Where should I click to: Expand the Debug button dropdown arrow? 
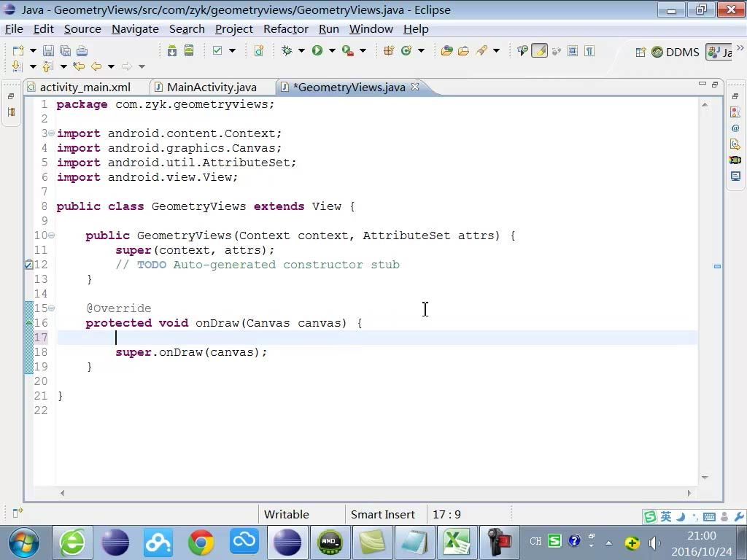(301, 50)
